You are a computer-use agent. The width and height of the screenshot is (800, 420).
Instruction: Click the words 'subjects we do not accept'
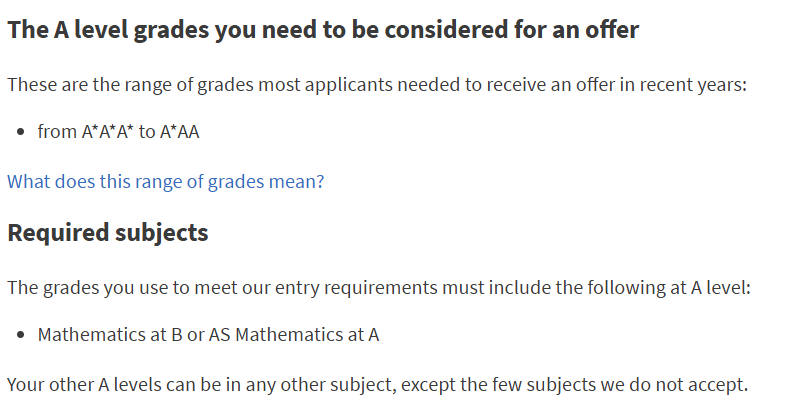click(637, 385)
